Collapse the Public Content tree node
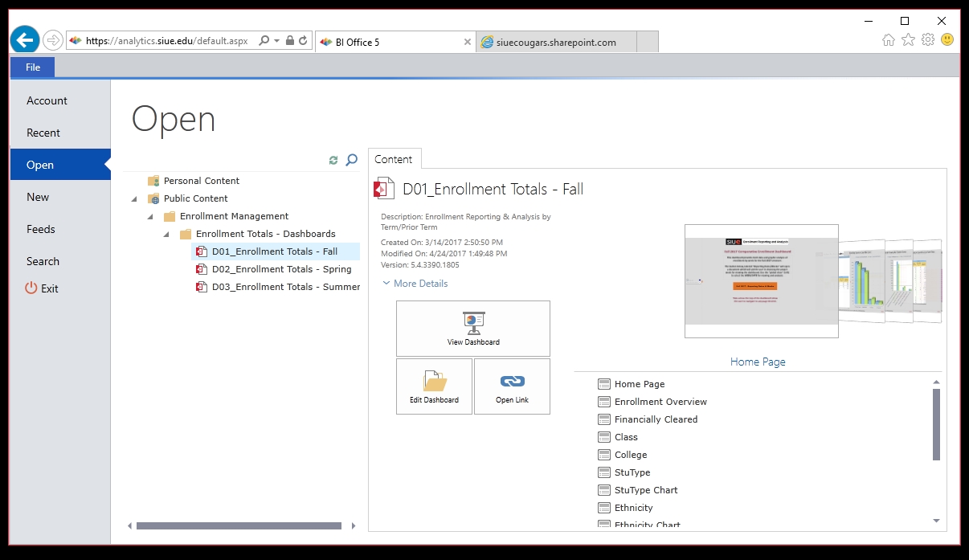 134,198
